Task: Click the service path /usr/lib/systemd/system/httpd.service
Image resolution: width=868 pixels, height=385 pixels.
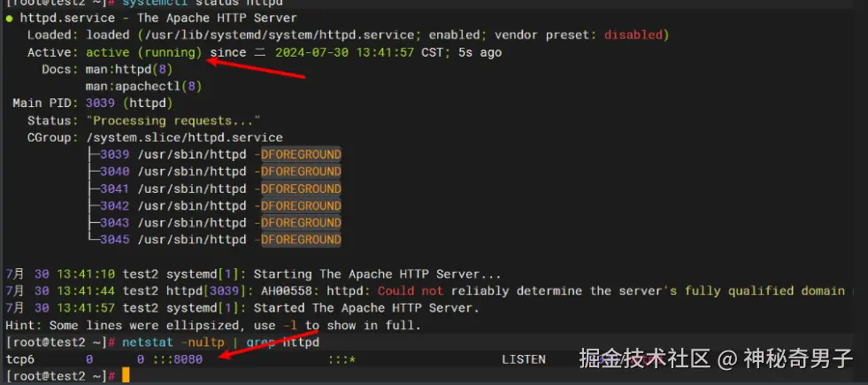Action: tap(280, 35)
